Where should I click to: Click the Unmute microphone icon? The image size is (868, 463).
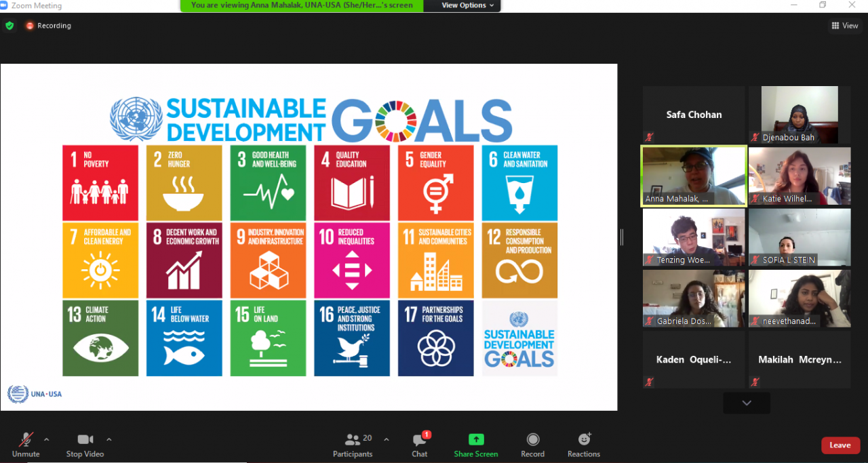(x=26, y=440)
